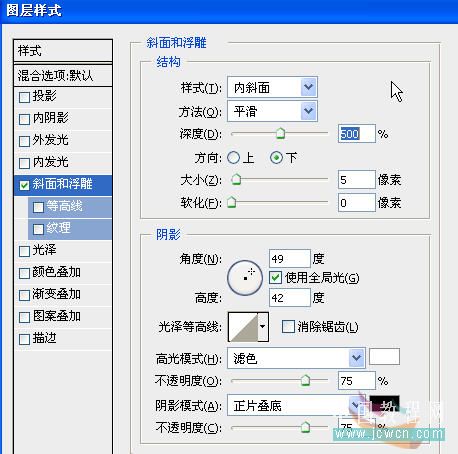458x454 pixels.
Task: Select the 样式 styles list header
Action: [63, 51]
